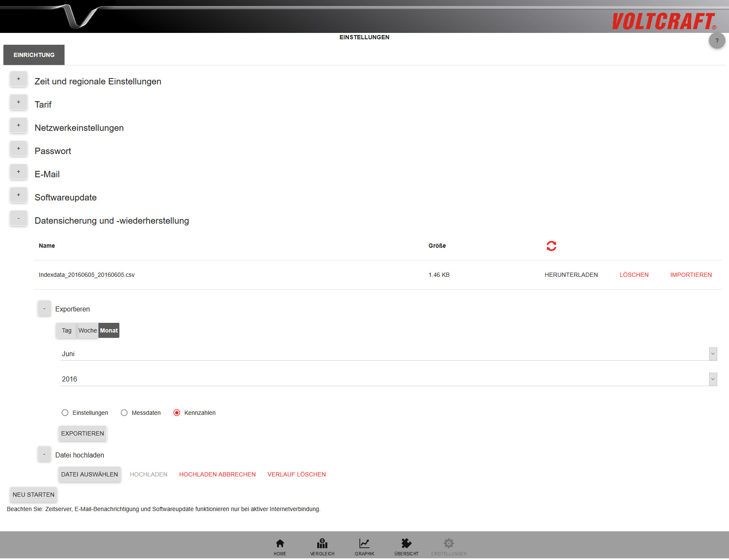
Task: Click the 1.46 KB size value
Action: pyautogui.click(x=439, y=275)
